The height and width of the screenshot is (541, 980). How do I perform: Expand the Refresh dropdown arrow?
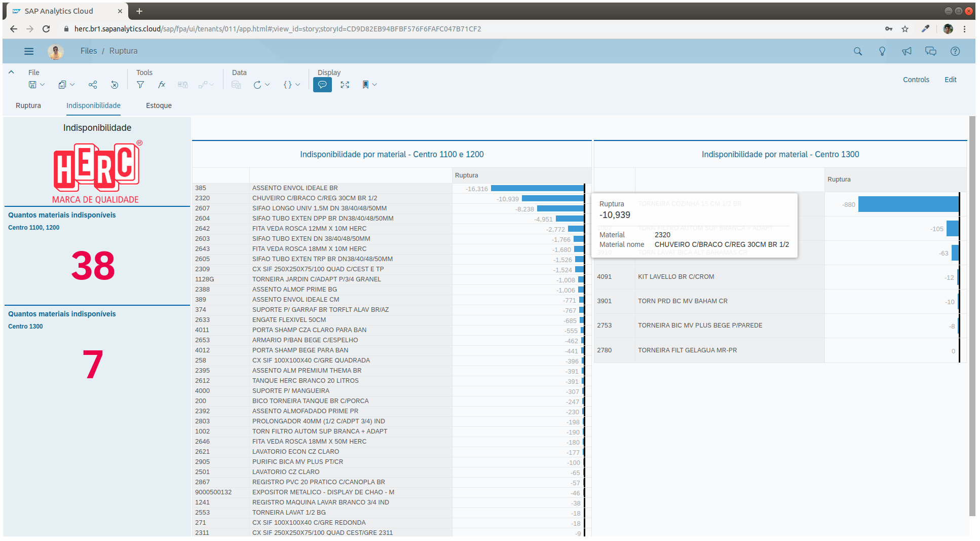coord(268,85)
